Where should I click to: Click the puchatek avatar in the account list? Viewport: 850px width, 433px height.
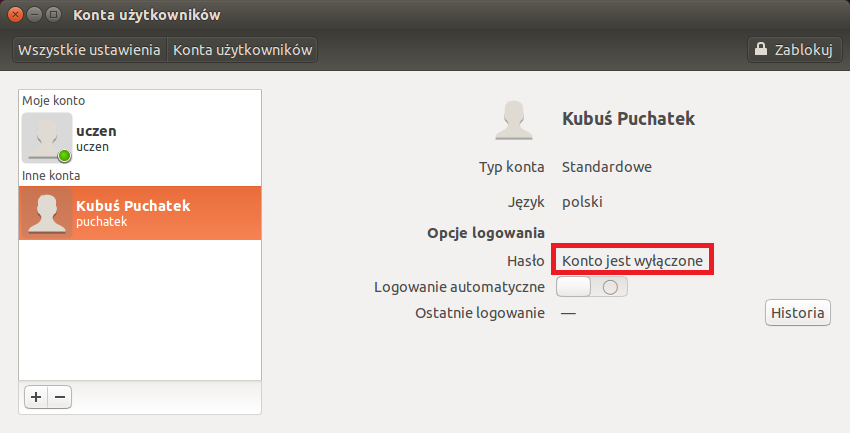pos(47,213)
